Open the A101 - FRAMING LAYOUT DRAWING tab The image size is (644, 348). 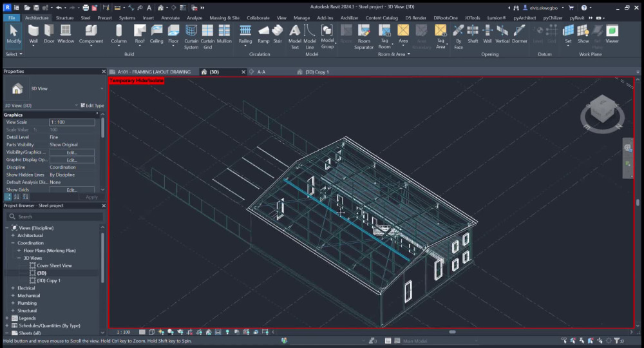pyautogui.click(x=154, y=72)
